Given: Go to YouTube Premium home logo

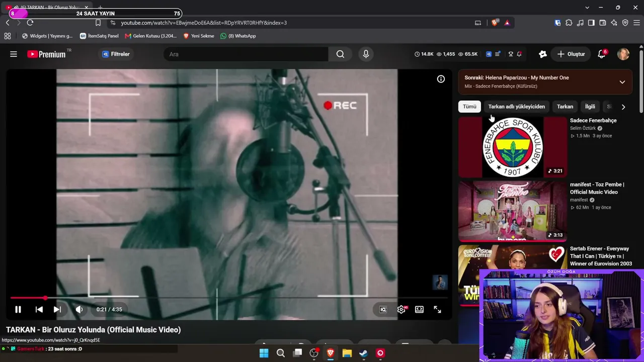Looking at the screenshot, I should [x=47, y=54].
